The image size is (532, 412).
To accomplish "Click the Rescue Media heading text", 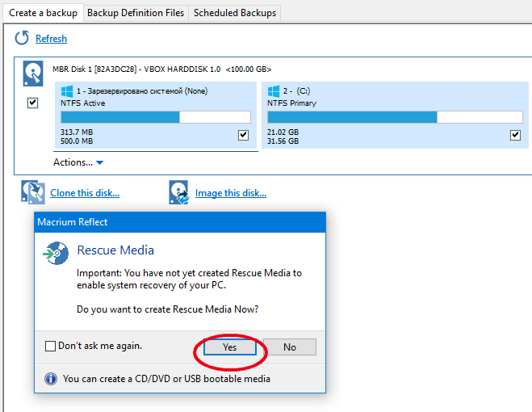I will tap(115, 250).
